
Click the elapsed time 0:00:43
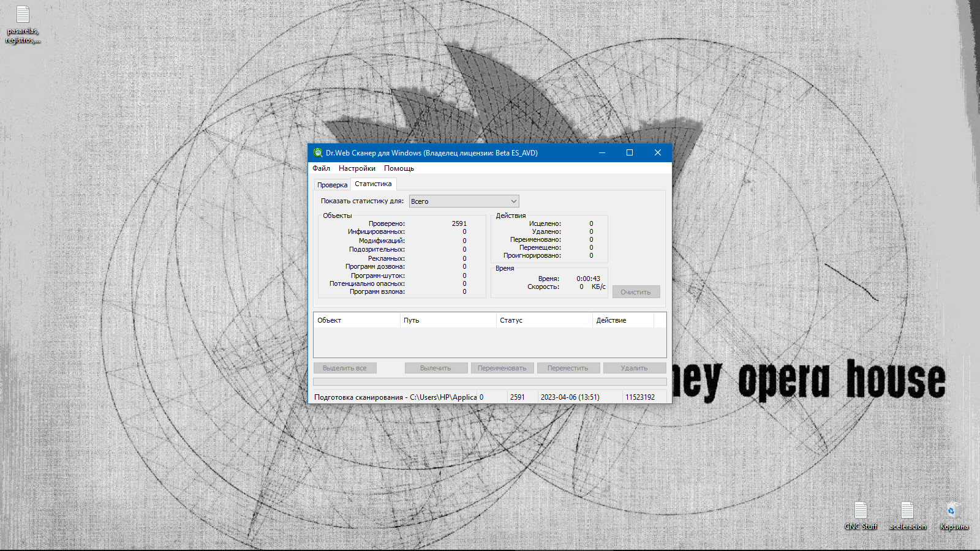click(x=588, y=279)
